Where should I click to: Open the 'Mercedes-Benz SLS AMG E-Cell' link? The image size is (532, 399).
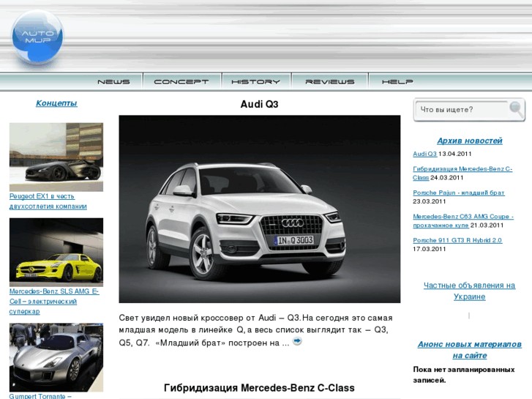pyautogui.click(x=53, y=301)
